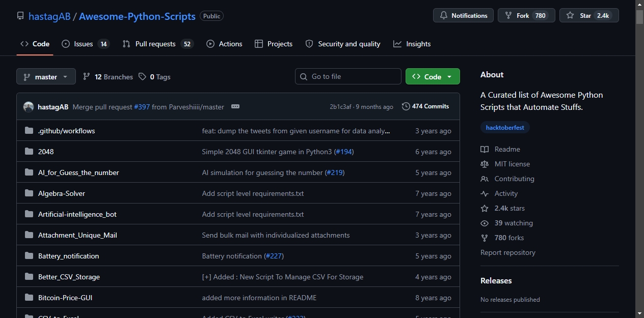This screenshot has width=644, height=318.
Task: View the 474 Commits history
Action: pos(425,106)
